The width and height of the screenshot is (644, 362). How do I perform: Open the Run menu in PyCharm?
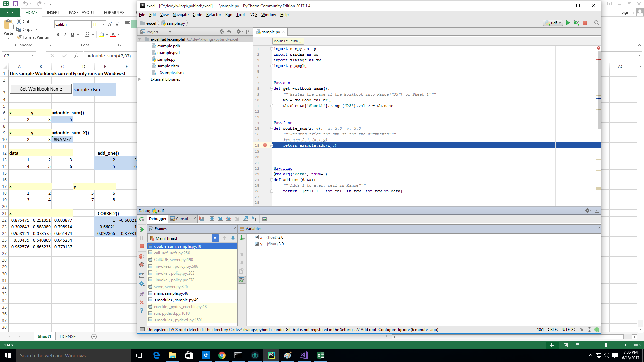pos(229,15)
